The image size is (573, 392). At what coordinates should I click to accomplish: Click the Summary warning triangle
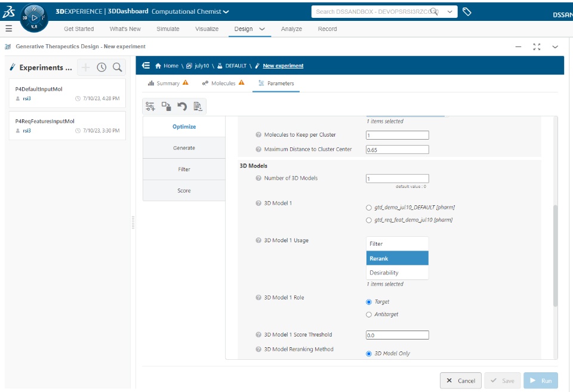click(186, 82)
